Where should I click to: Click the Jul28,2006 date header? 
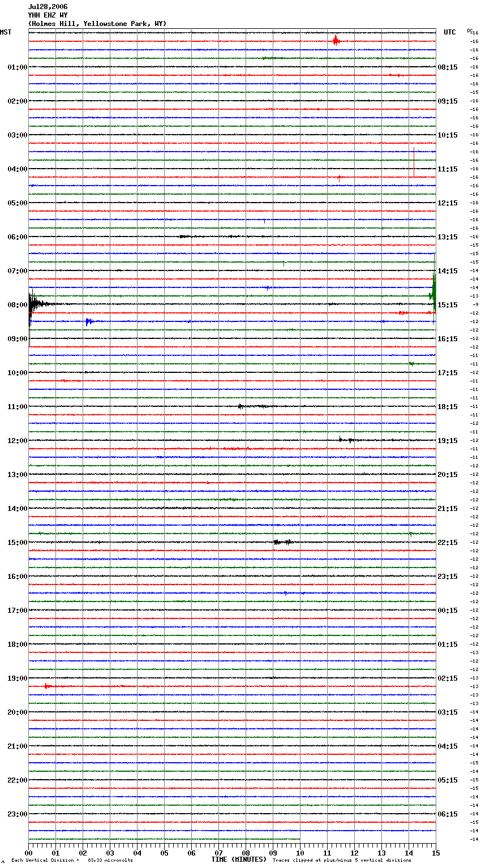point(48,7)
